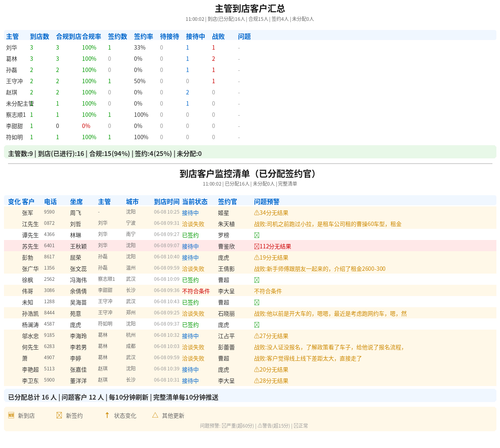
Task: Click the 50% signing rate value
Action: [x=140, y=81]
